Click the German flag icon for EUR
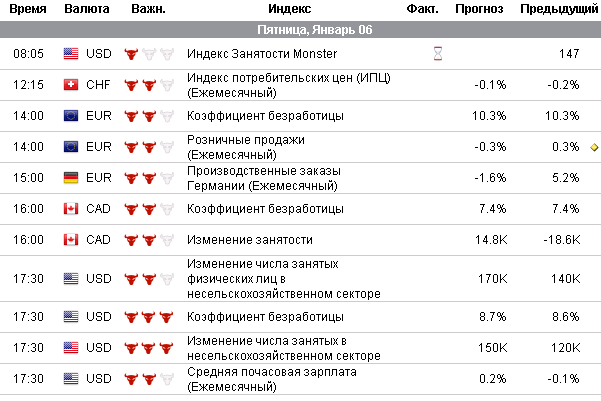Image resolution: width=601 pixels, height=401 pixels. point(71,177)
